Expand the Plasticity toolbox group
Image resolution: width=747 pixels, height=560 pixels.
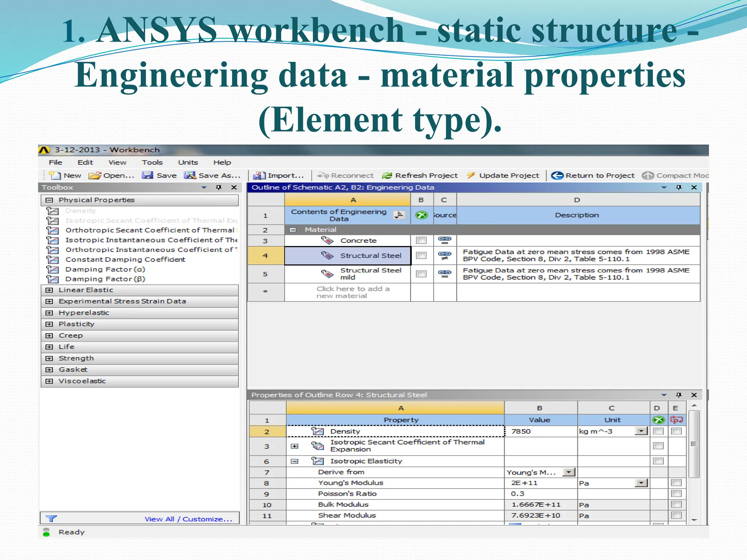point(49,324)
